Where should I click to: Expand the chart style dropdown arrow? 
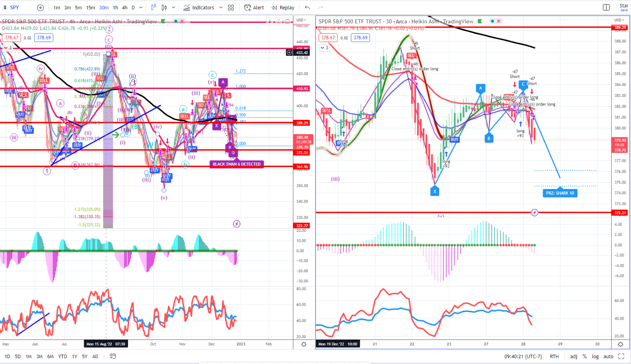pyautogui.click(x=174, y=7)
